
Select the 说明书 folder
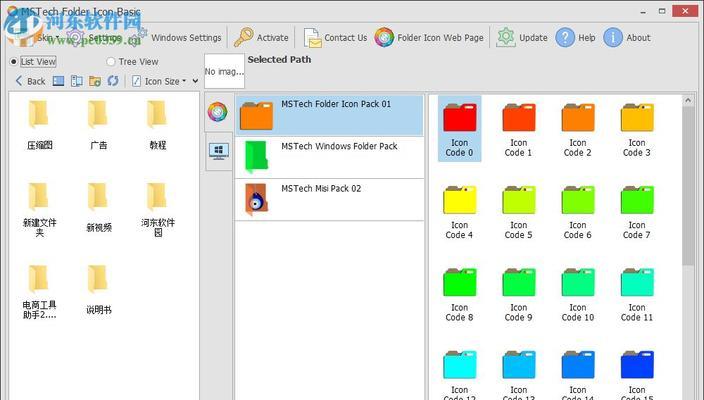98,290
